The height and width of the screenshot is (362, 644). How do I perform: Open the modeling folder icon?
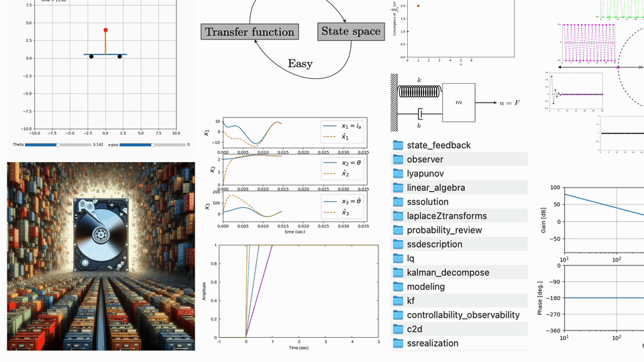398,286
